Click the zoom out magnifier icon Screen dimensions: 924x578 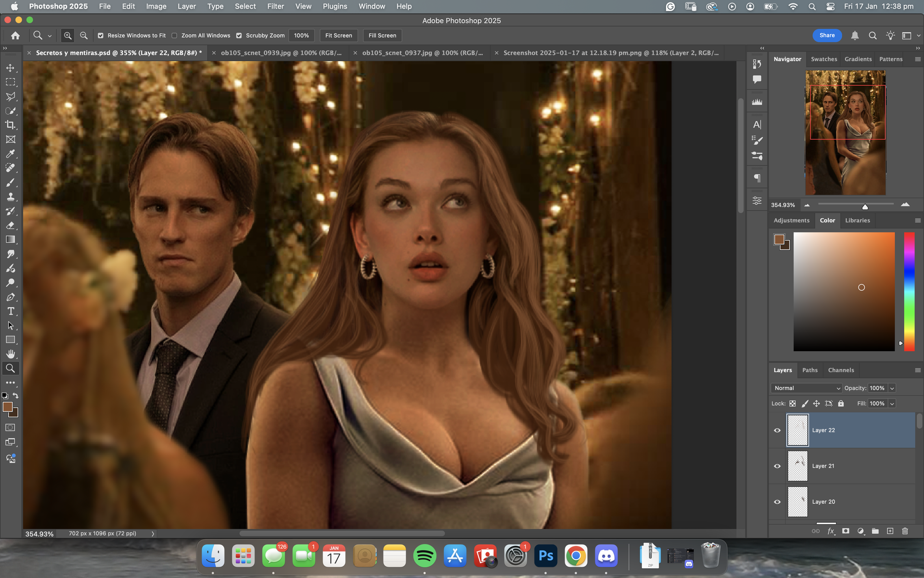point(84,36)
